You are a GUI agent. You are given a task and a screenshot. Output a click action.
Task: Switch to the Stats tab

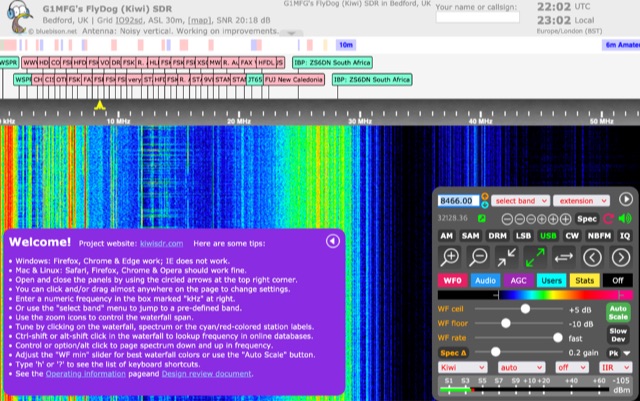tap(584, 281)
